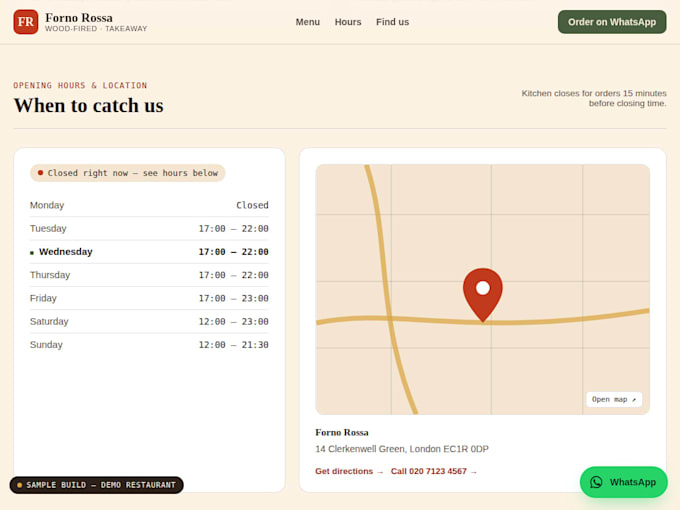This screenshot has height=510, width=680.
Task: Click the address '14 Clerkenwell Green, London EC1R 0DP'
Action: [402, 449]
